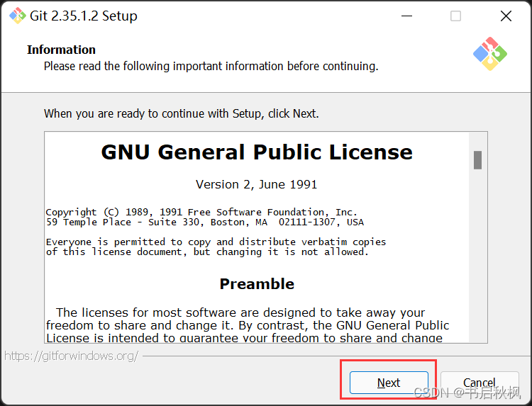Click the 'Copyright (C) 1989, 1991' line
This screenshot has height=406, width=532.
click(x=201, y=212)
